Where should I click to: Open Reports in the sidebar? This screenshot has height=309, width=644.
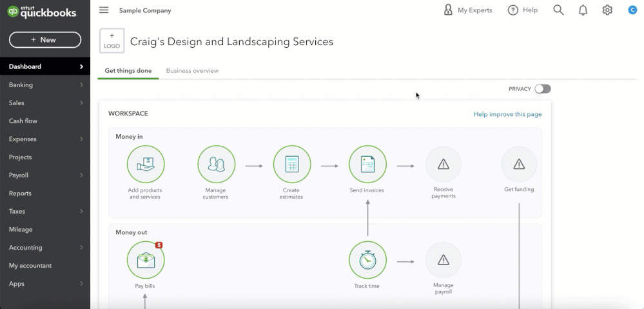21,193
